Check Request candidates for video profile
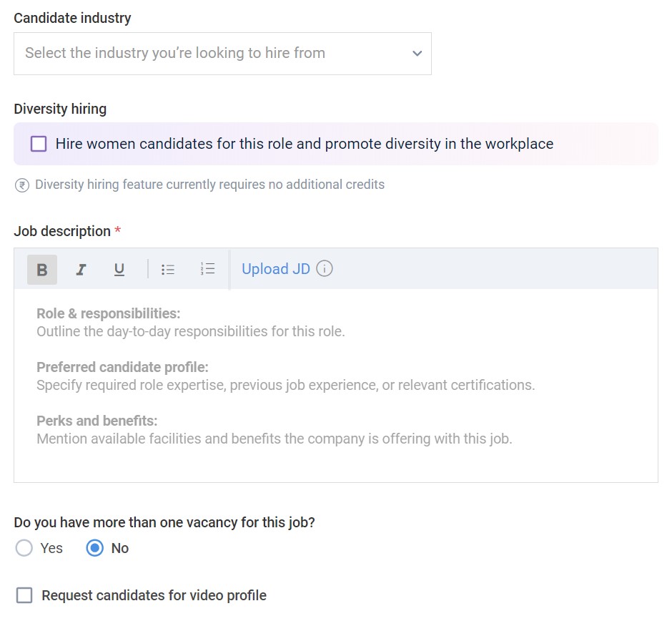 24,595
